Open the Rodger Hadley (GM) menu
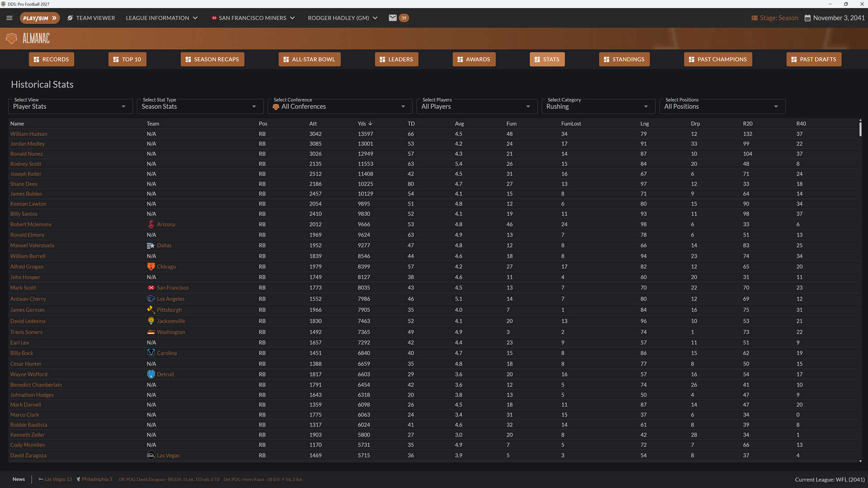The width and height of the screenshot is (868, 488). click(343, 18)
